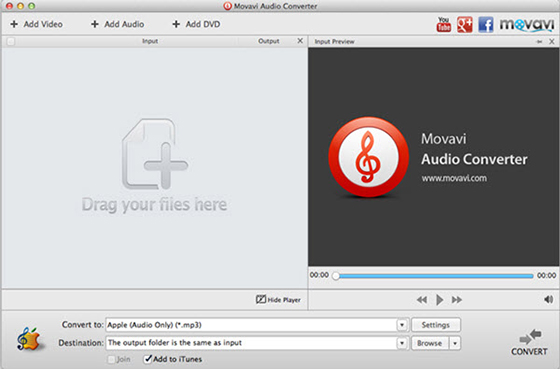Click the Apple music note preset icon

click(x=29, y=339)
